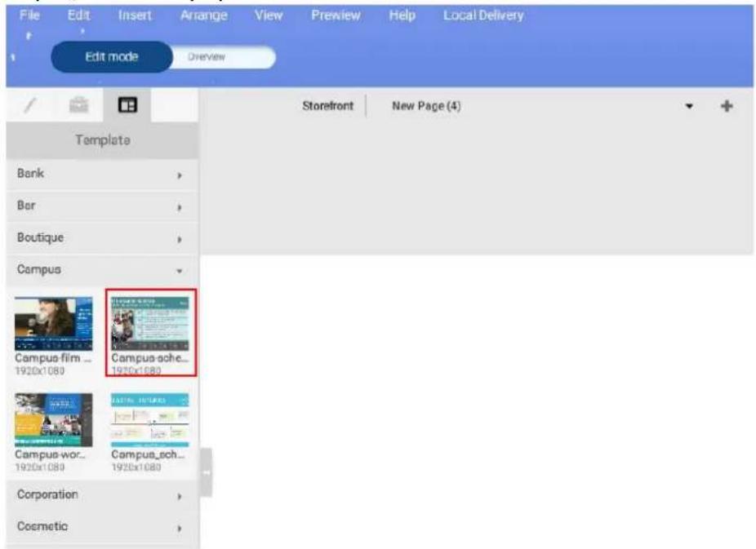The width and height of the screenshot is (756, 549).
Task: Open the View menu
Action: [x=269, y=15]
